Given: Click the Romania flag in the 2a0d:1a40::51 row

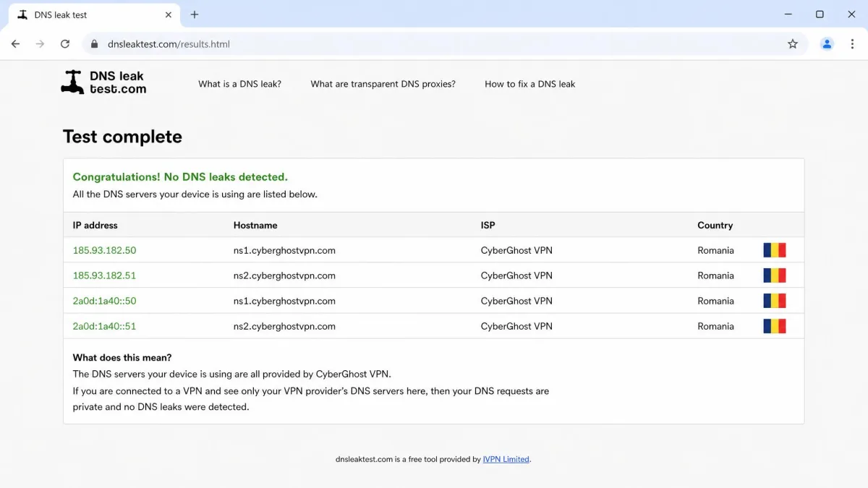Looking at the screenshot, I should (775, 326).
